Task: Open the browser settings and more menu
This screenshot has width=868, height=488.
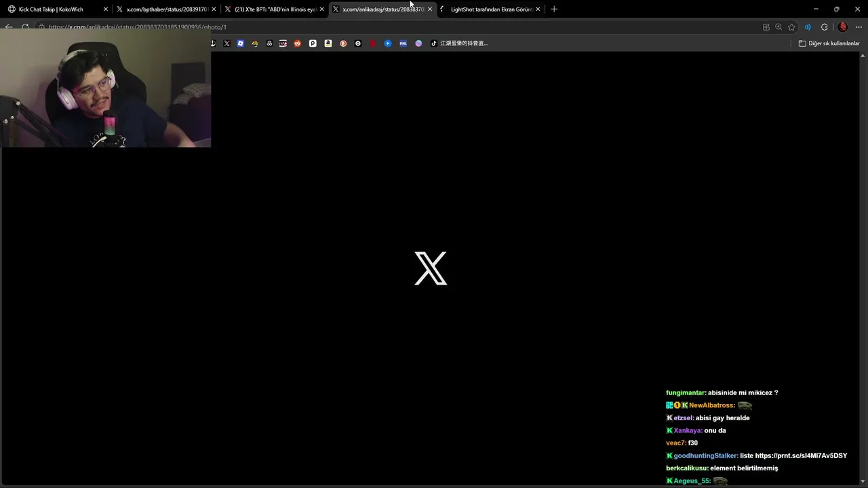Action: point(859,27)
